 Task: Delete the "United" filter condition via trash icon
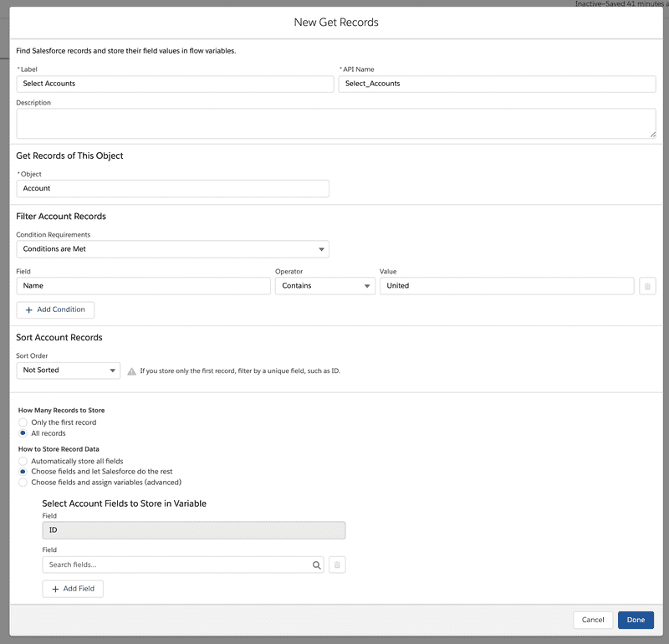647,286
